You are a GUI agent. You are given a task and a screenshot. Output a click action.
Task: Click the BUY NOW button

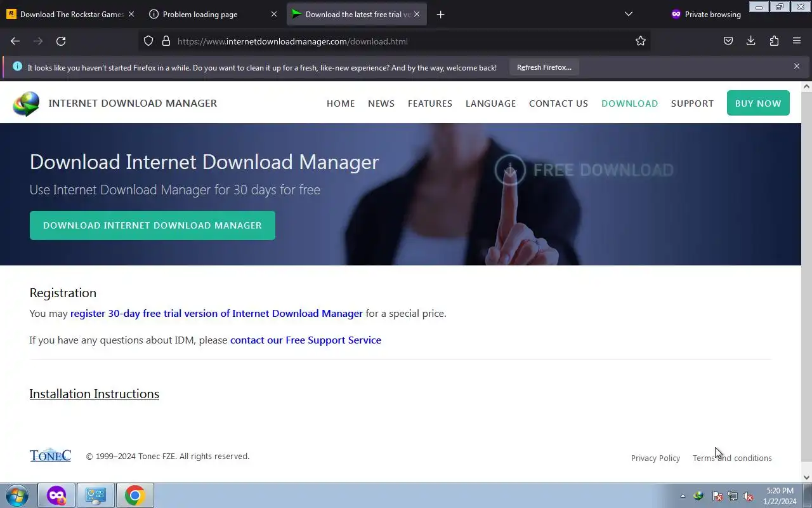point(758,103)
